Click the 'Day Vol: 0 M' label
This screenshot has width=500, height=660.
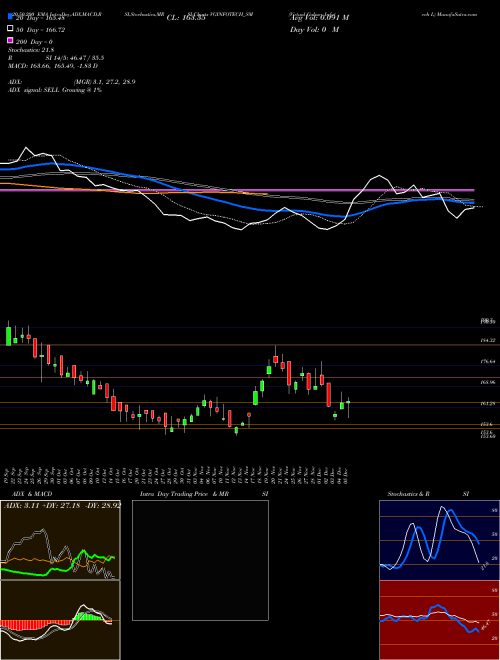coord(314,29)
